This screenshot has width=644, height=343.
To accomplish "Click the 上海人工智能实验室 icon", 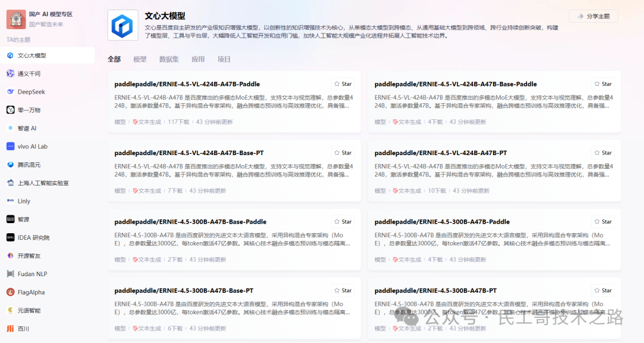I will point(10,183).
